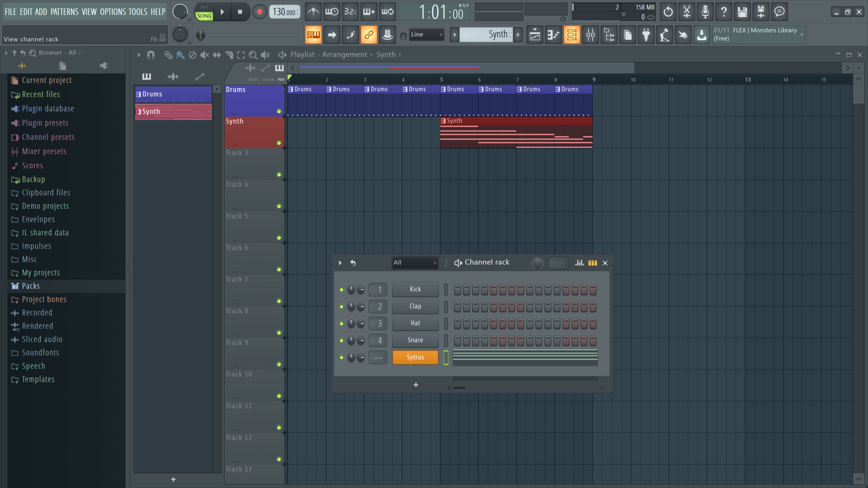Image resolution: width=868 pixels, height=488 pixels.
Task: Open the All channel filter dropdown
Action: pyautogui.click(x=415, y=263)
